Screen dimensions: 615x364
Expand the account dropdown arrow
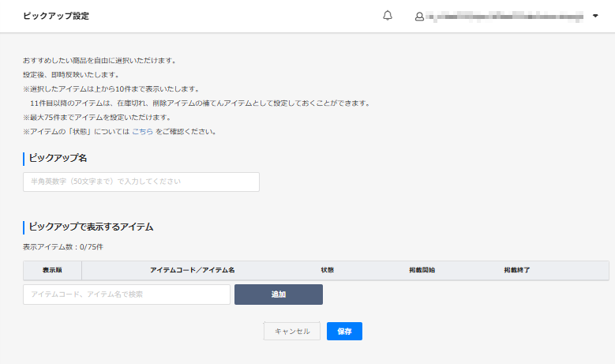point(595,16)
